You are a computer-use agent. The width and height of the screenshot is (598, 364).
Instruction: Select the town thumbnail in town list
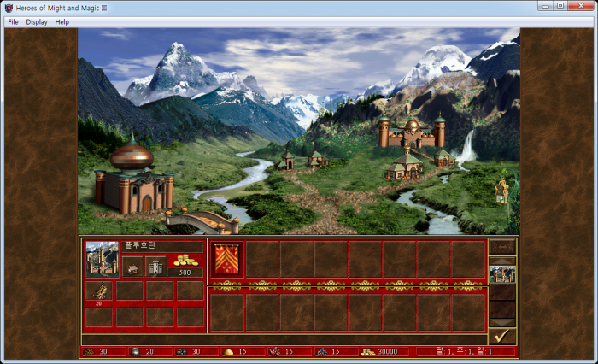click(502, 274)
